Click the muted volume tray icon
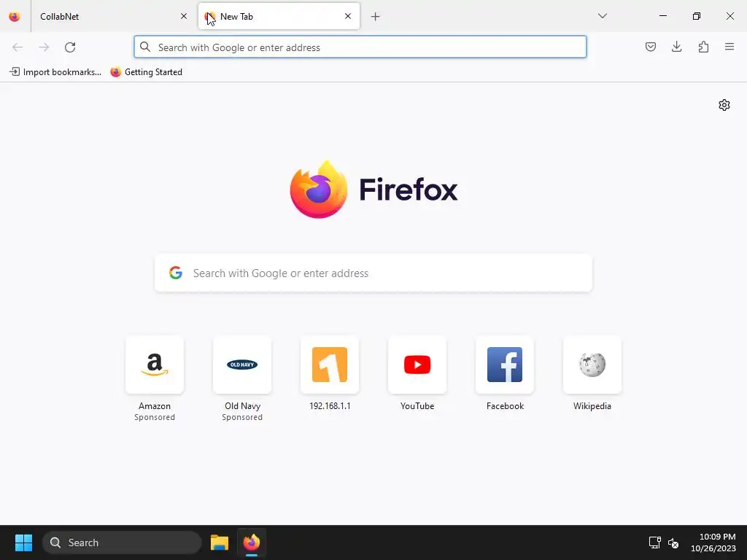This screenshot has height=560, width=747. click(x=673, y=542)
